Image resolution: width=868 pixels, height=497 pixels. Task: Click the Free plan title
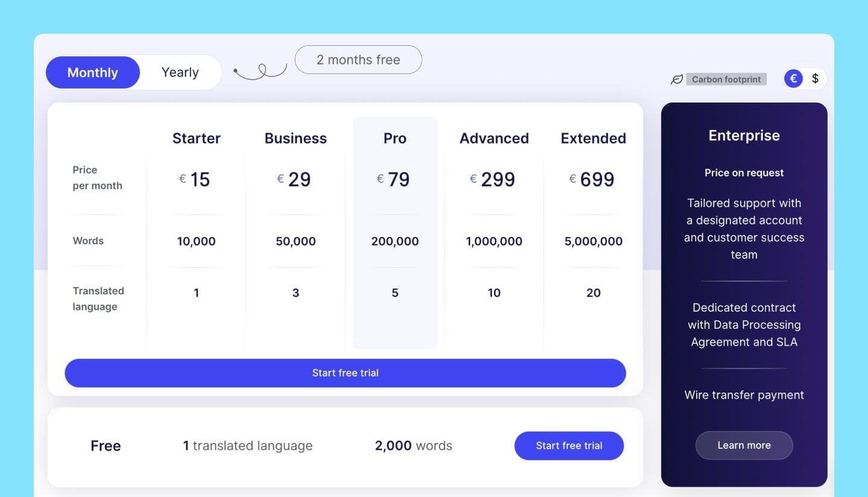(x=105, y=446)
